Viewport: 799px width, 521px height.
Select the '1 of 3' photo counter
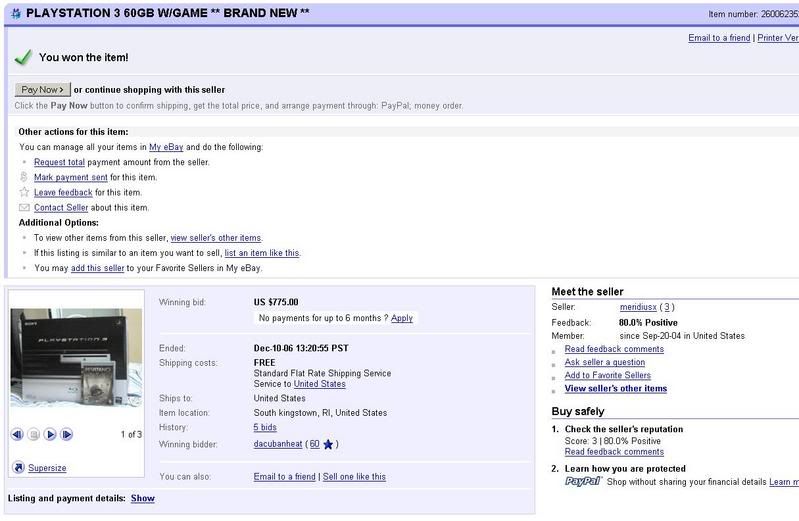pyautogui.click(x=131, y=434)
